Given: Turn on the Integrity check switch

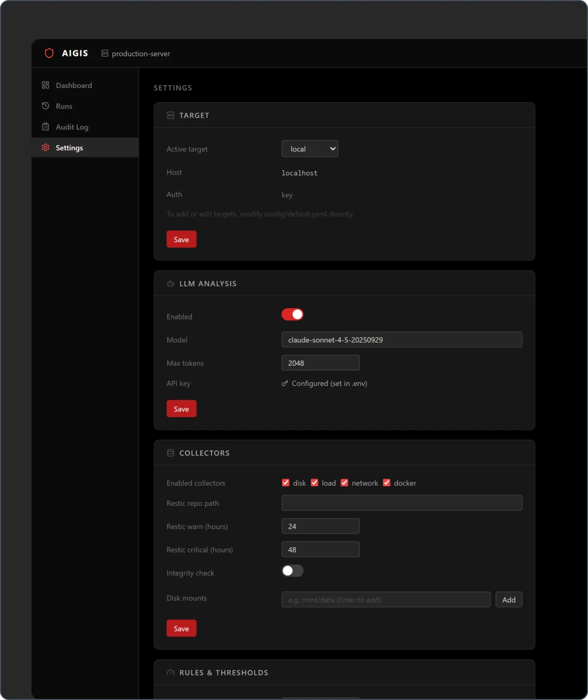Looking at the screenshot, I should pos(292,571).
